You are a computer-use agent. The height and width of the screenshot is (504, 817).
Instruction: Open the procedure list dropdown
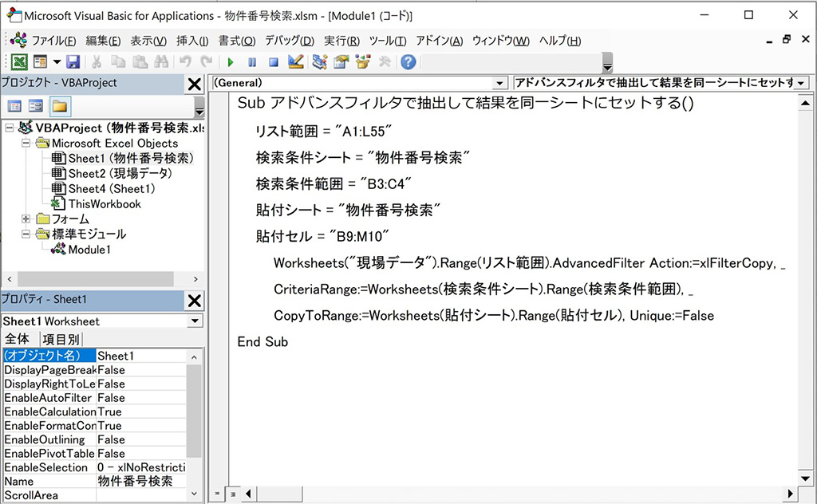click(801, 83)
